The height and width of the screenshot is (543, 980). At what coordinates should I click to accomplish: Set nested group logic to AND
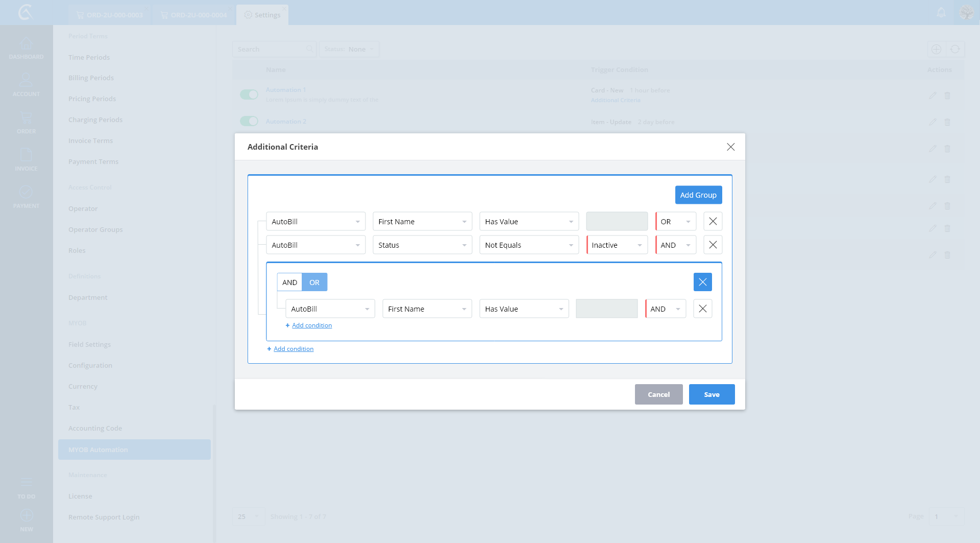coord(289,282)
